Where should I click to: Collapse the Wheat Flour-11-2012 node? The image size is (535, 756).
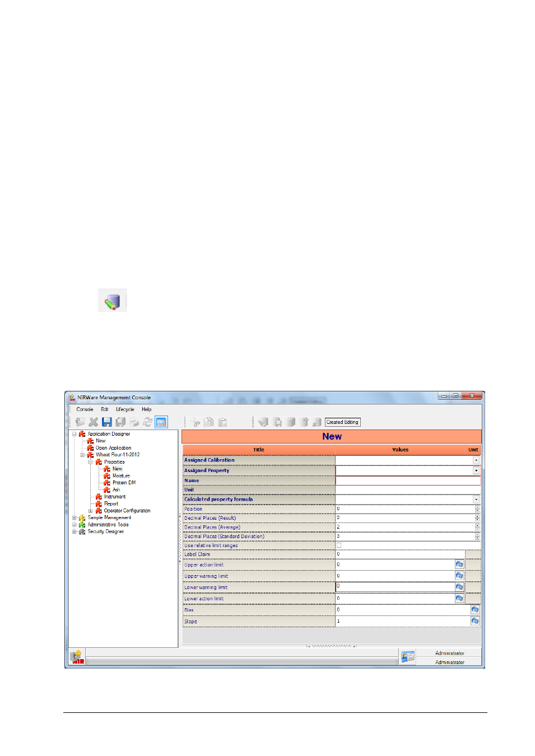[x=82, y=455]
